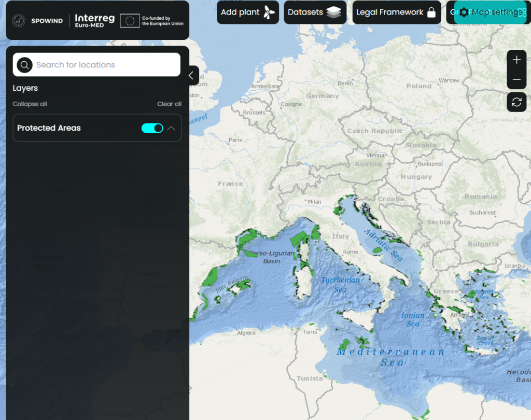The image size is (531, 420).
Task: Click the SPOWIND round logo
Action: point(19,21)
